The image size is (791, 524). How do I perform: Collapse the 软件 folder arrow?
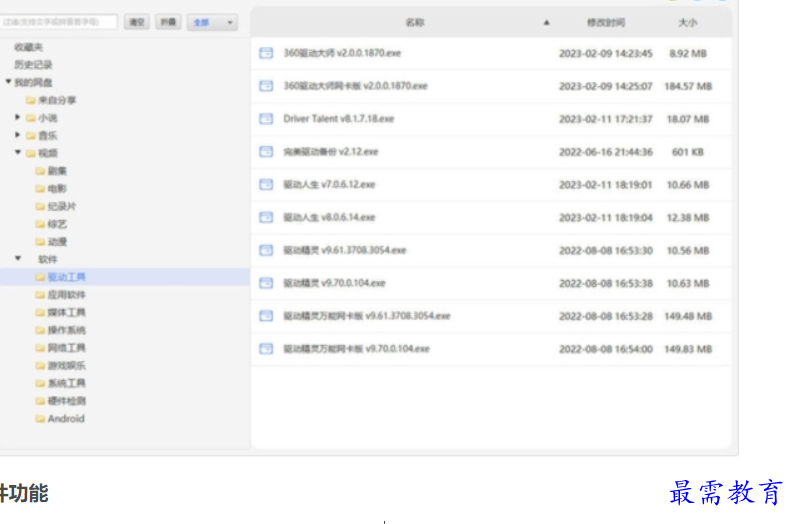[x=18, y=258]
